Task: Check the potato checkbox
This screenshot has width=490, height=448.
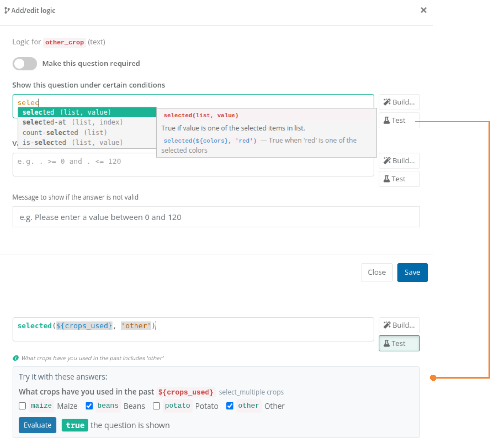Action: [x=156, y=406]
